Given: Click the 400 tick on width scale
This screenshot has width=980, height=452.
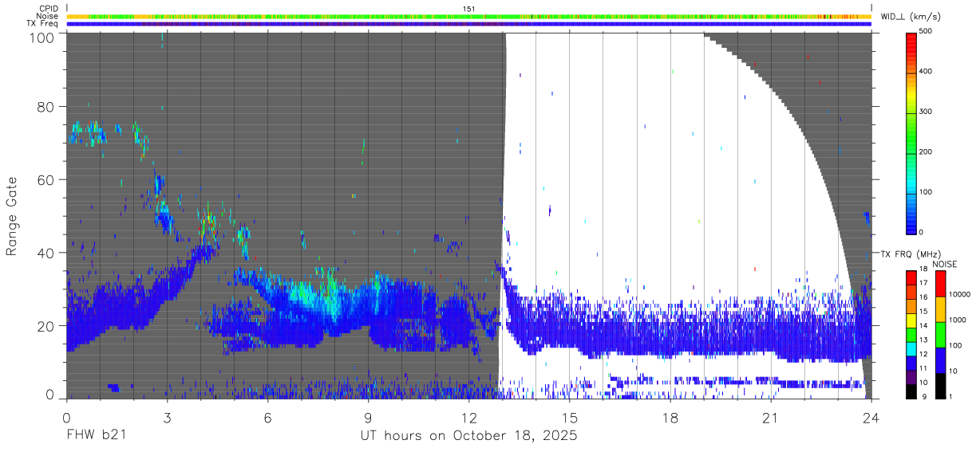Looking at the screenshot, I should pos(927,72).
